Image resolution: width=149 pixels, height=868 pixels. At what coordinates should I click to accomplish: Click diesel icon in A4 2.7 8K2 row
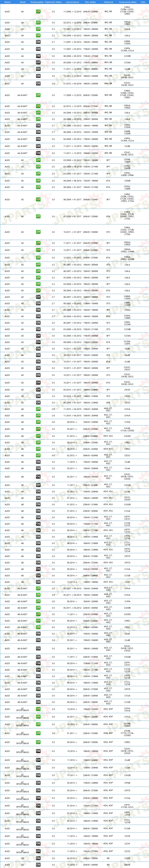[38, 42]
